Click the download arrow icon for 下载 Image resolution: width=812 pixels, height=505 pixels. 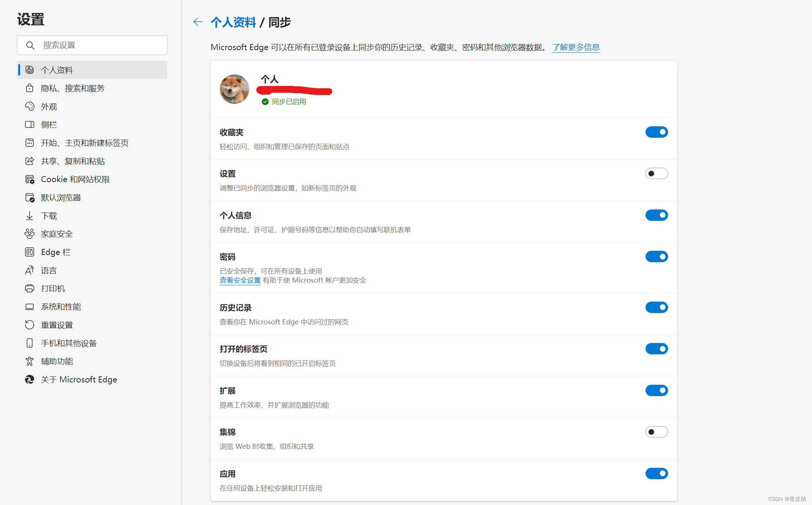(x=30, y=216)
